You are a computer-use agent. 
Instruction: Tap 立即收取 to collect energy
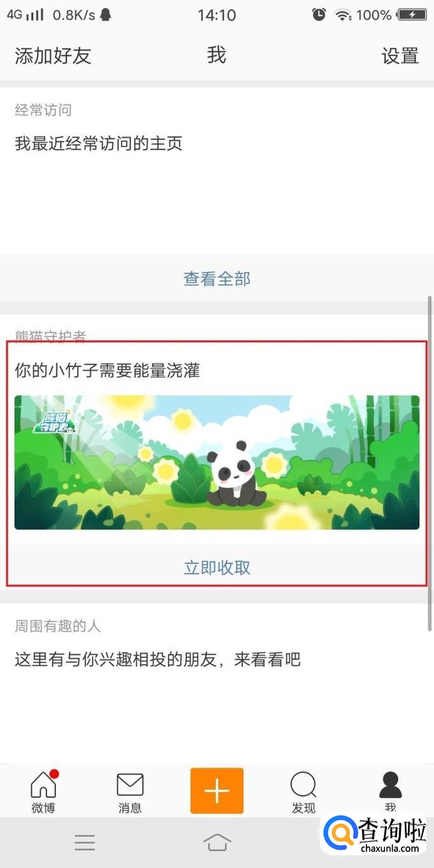tap(217, 567)
